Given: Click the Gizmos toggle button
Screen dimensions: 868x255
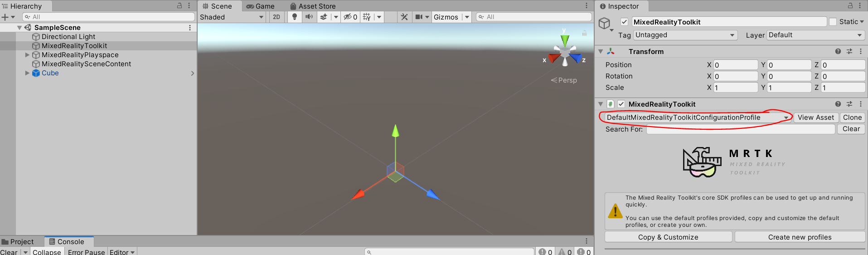Looking at the screenshot, I should [x=446, y=17].
